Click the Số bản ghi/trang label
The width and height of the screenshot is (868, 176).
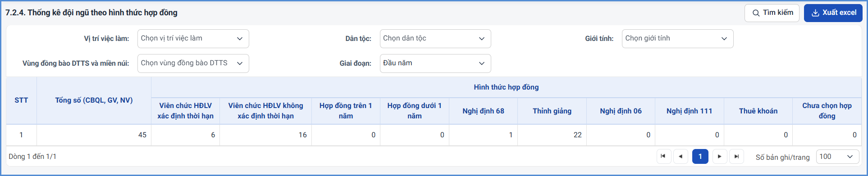(x=782, y=157)
